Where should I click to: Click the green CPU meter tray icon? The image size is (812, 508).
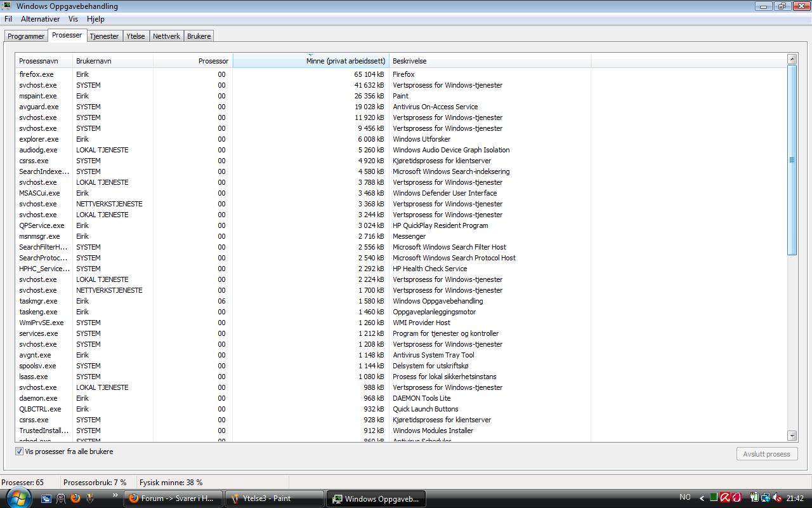714,498
